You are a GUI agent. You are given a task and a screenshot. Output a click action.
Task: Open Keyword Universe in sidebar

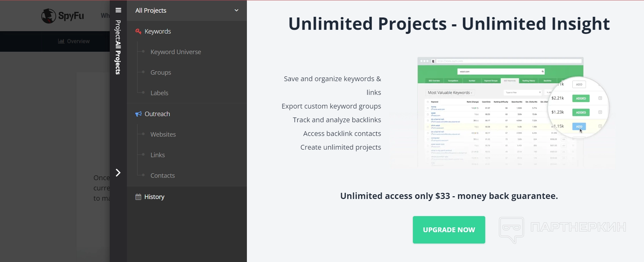[176, 52]
